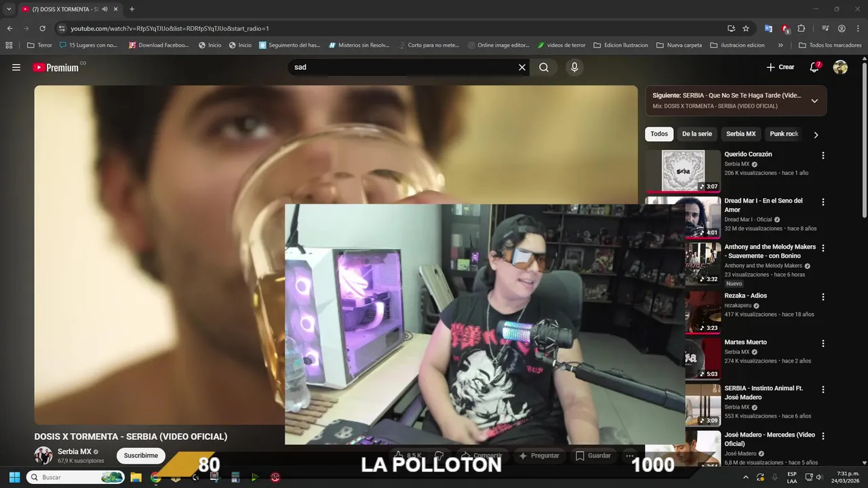Open the Terror bookmark folder
This screenshot has height=488, width=868.
(x=39, y=45)
